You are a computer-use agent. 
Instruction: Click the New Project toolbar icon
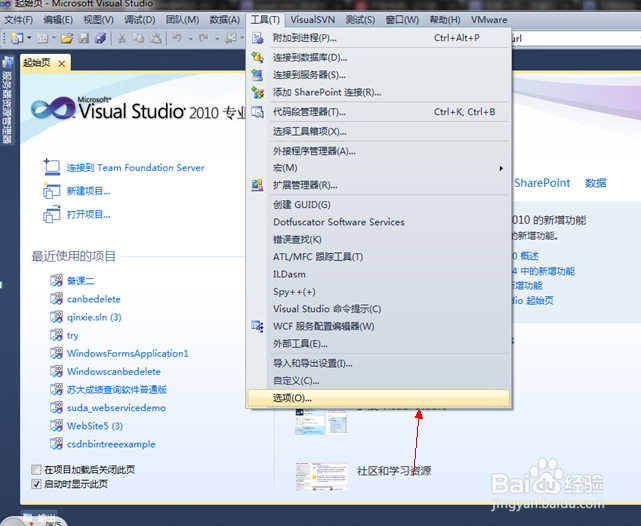pyautogui.click(x=17, y=38)
